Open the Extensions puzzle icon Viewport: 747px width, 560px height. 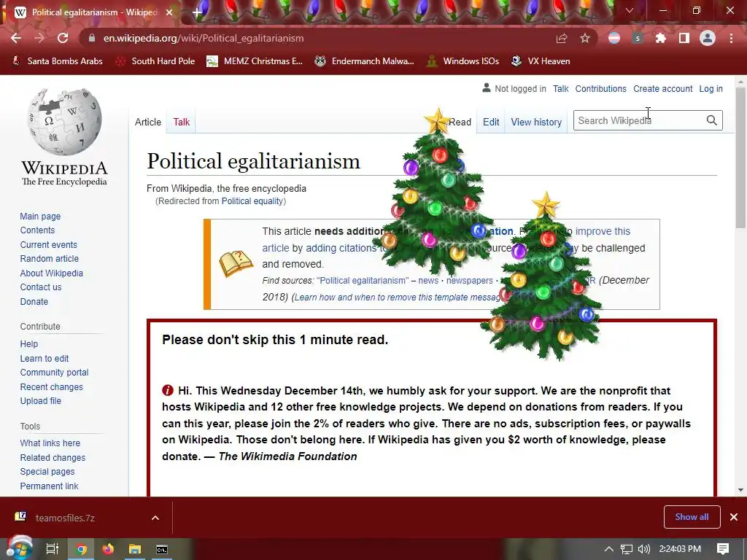(x=661, y=38)
